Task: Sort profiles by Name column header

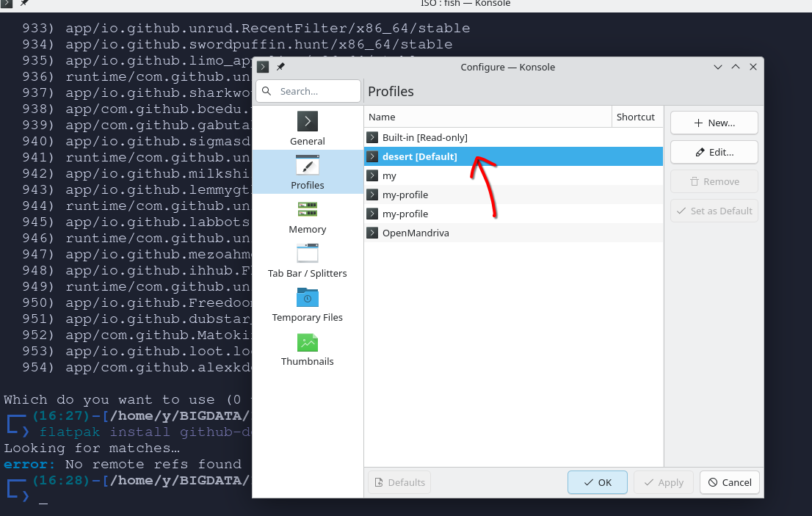Action: pos(487,117)
